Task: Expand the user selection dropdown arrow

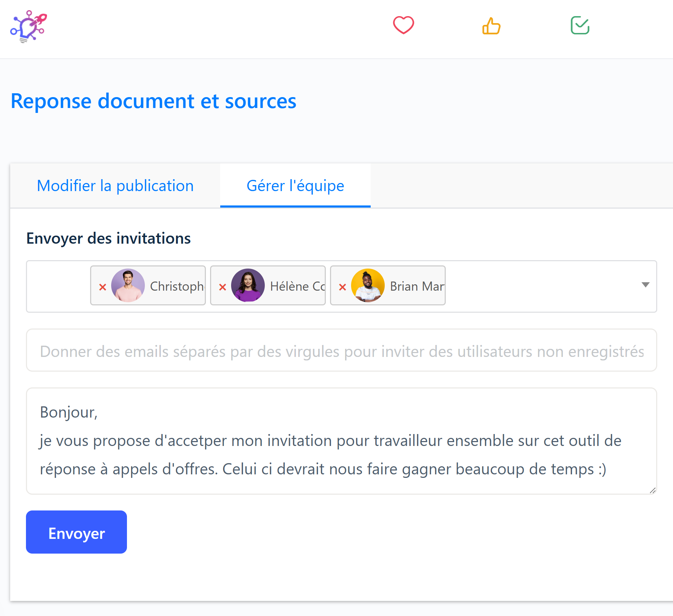Action: (x=645, y=285)
